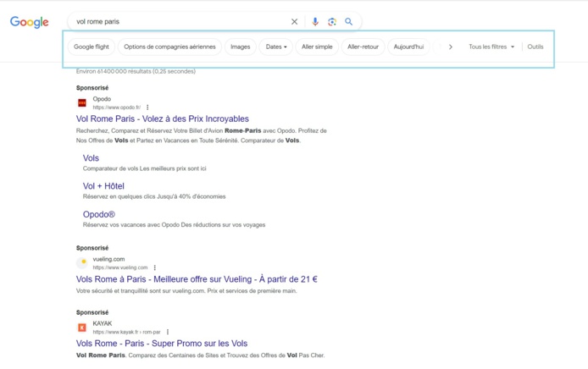Select the Google flight chip

[91, 47]
